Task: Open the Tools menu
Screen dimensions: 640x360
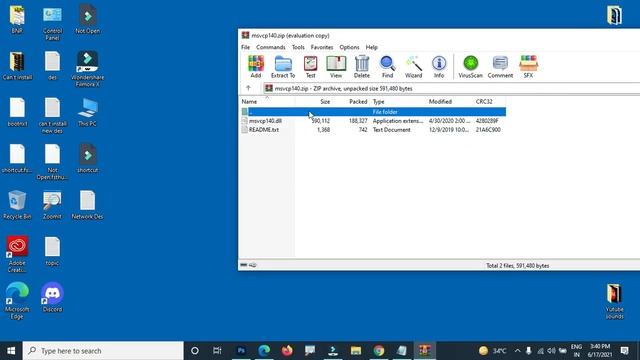Action: (x=298, y=47)
